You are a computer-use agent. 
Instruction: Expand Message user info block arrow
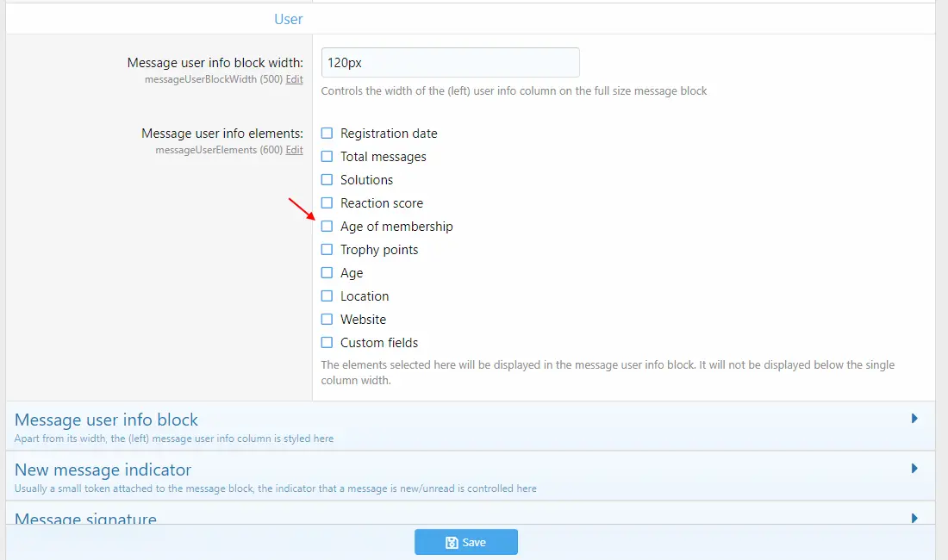[x=914, y=419]
